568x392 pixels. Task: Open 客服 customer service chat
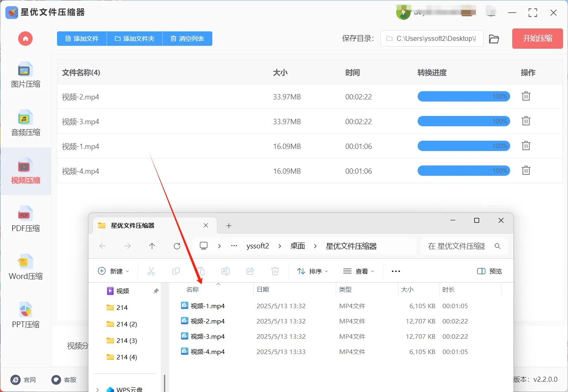click(x=64, y=380)
